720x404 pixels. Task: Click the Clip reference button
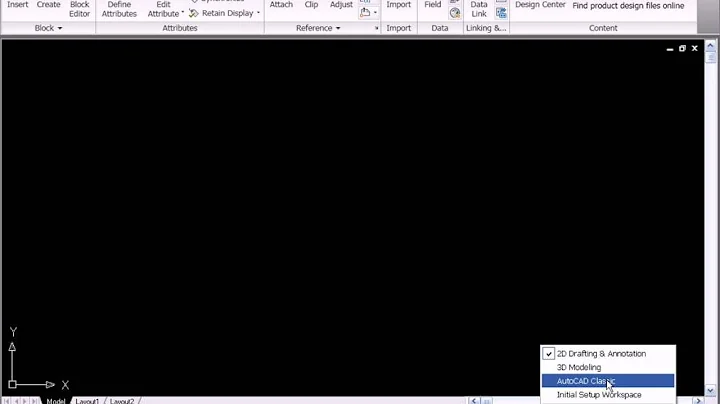point(311,5)
